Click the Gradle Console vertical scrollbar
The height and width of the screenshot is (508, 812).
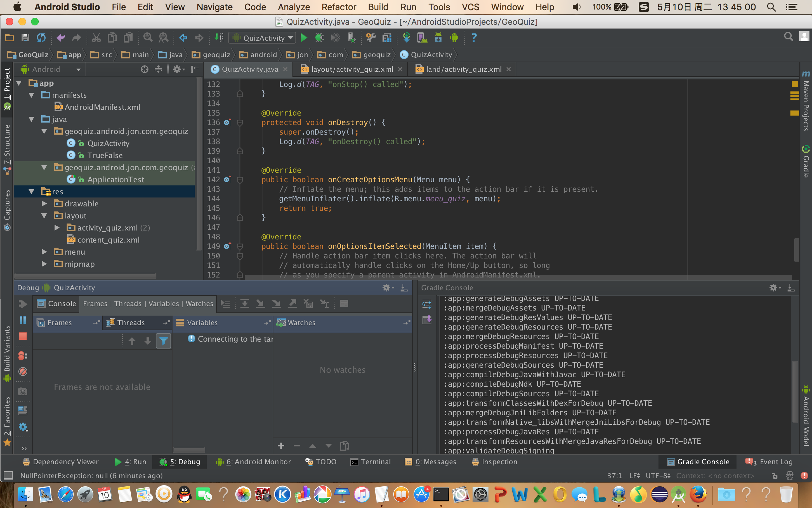pos(795,391)
